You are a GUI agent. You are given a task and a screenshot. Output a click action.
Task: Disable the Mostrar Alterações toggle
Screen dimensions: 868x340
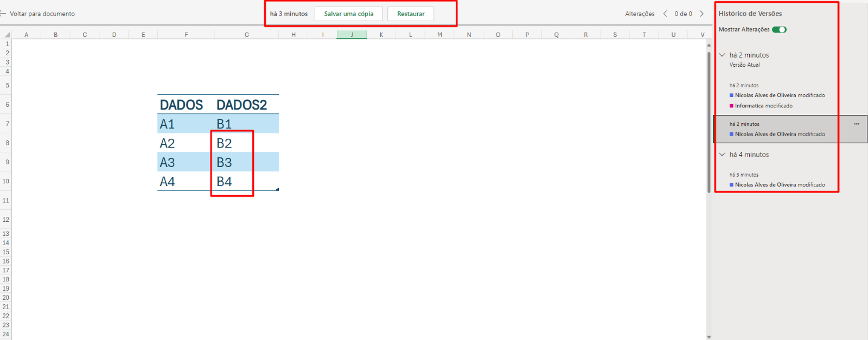click(x=779, y=30)
